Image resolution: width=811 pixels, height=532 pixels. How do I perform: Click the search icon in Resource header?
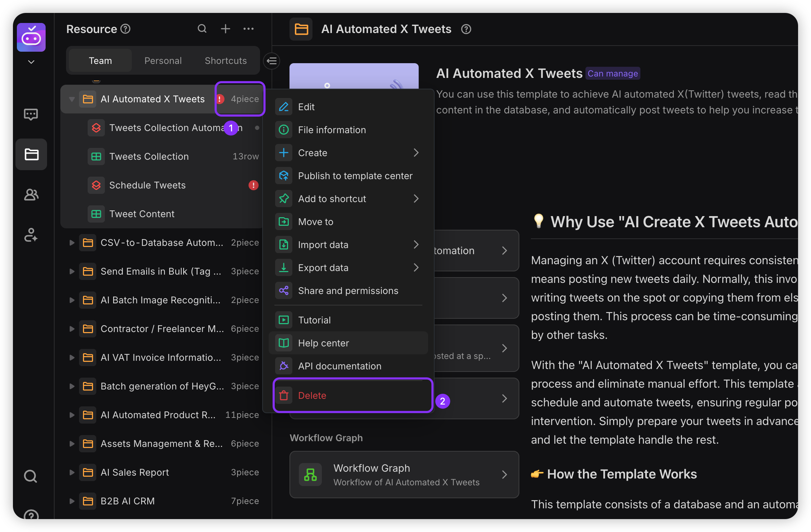(x=202, y=29)
